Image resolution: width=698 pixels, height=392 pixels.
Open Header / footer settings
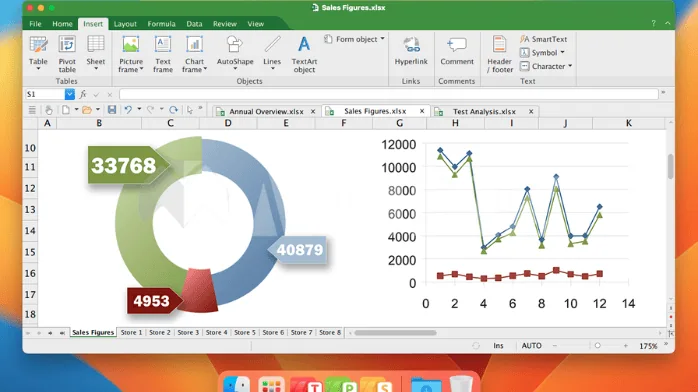(499, 54)
